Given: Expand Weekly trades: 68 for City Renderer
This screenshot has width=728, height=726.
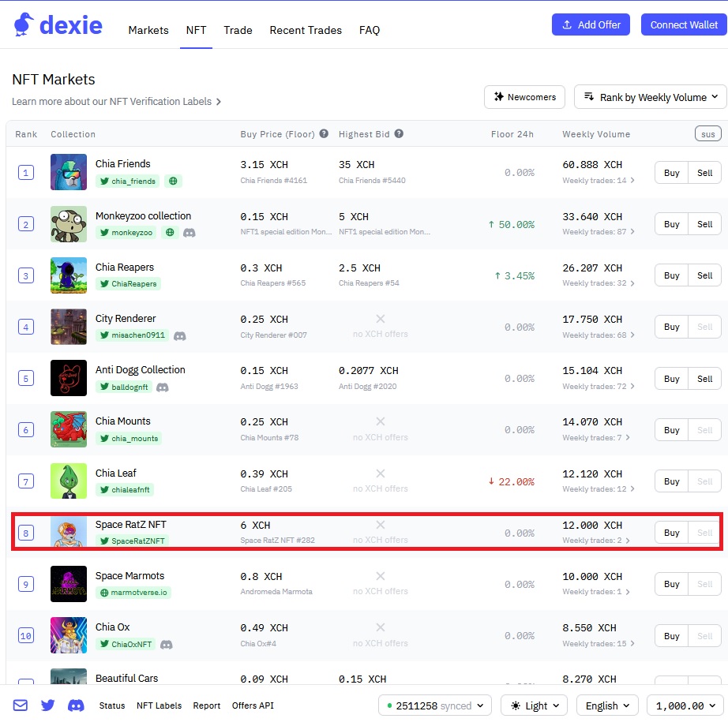Looking at the screenshot, I should tap(598, 335).
